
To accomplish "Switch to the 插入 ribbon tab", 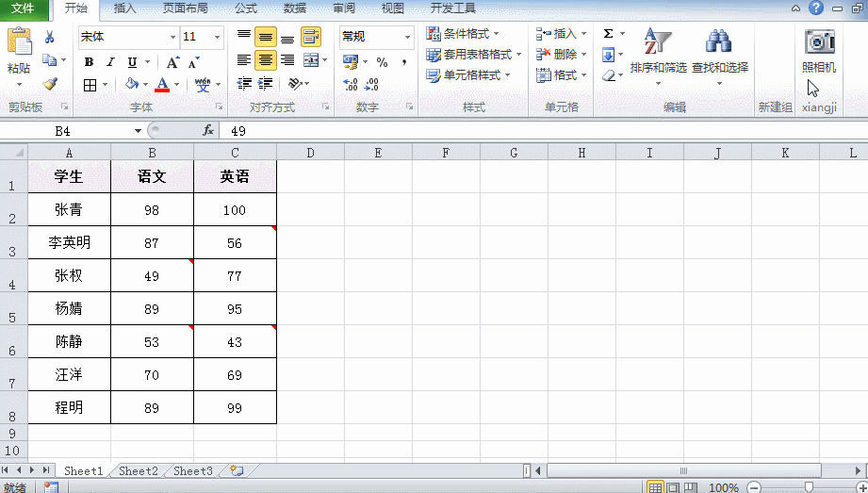I will click(124, 8).
